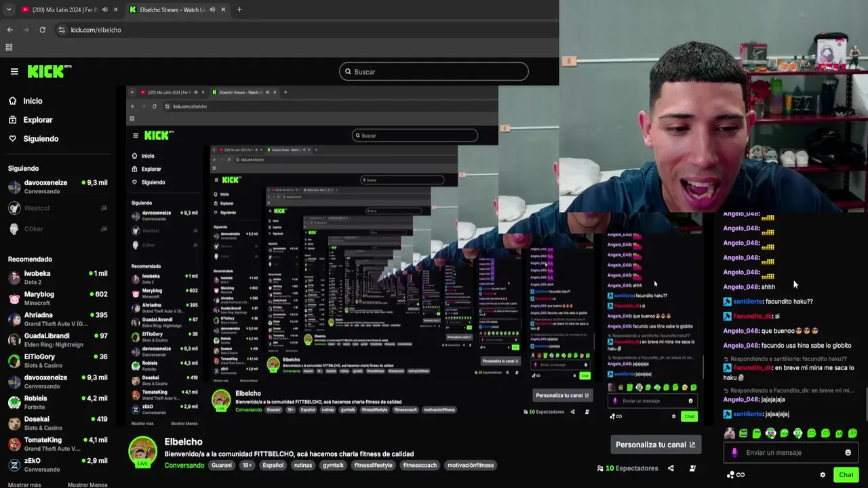Open zEKO Conversando recommended channel

pyautogui.click(x=58, y=465)
